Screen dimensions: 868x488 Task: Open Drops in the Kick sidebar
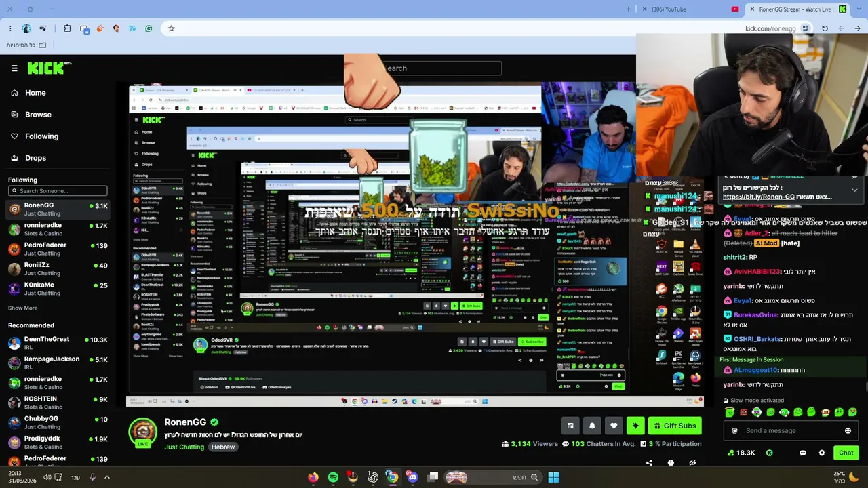tap(35, 158)
